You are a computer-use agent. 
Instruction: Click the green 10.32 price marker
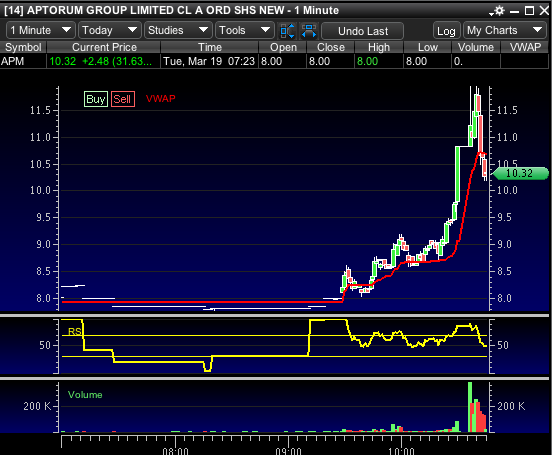click(520, 174)
